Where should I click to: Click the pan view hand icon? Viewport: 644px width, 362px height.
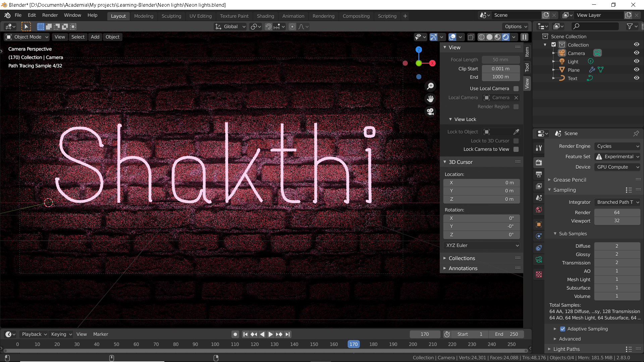(430, 99)
